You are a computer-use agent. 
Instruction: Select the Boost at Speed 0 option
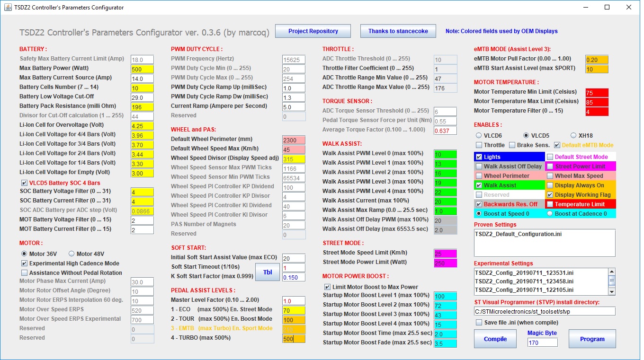(479, 213)
